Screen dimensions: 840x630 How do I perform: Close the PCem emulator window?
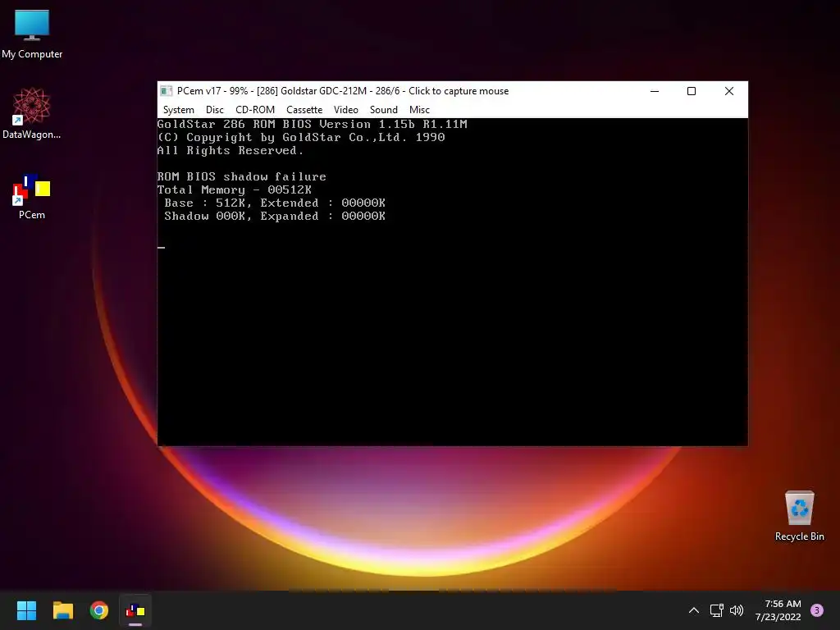pyautogui.click(x=728, y=91)
